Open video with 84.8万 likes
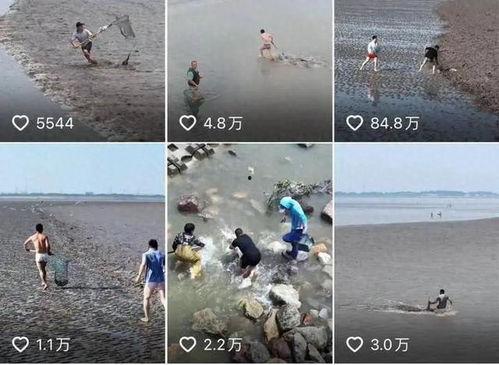The width and height of the screenshot is (499, 365). (417, 71)
